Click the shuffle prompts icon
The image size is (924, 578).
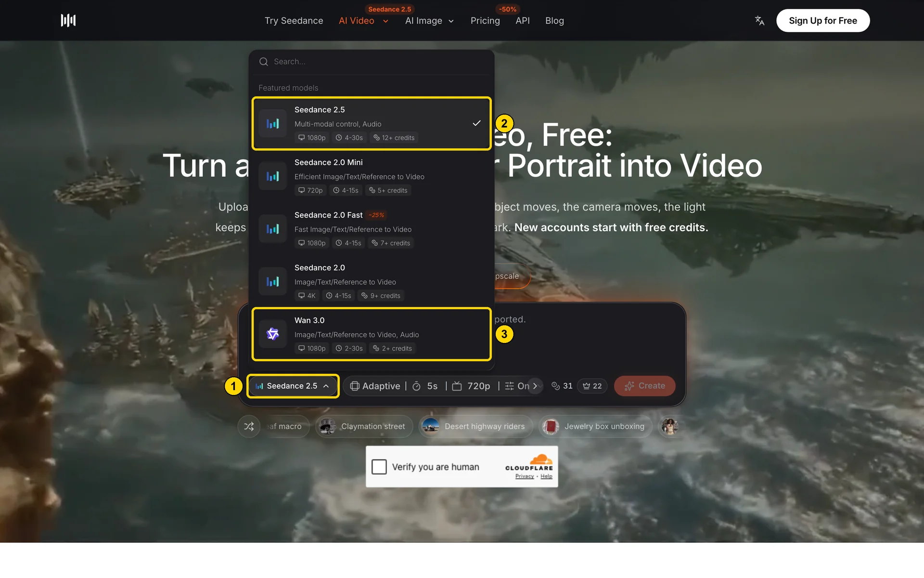click(249, 426)
